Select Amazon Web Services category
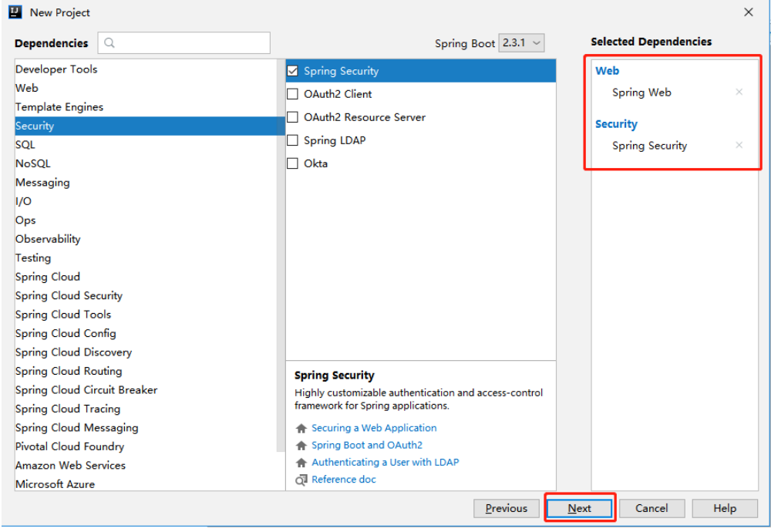Screen dimensions: 771x532 click(x=146, y=465)
